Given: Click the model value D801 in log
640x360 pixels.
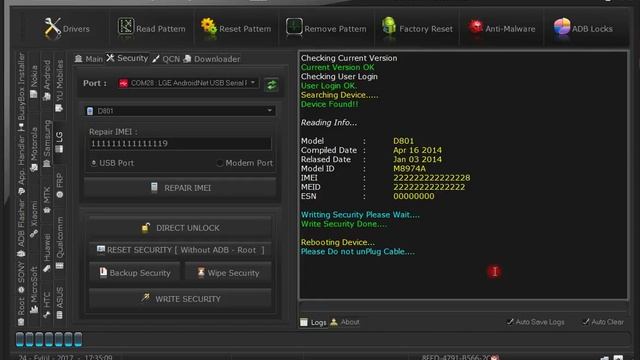Looking at the screenshot, I should pyautogui.click(x=403, y=141).
